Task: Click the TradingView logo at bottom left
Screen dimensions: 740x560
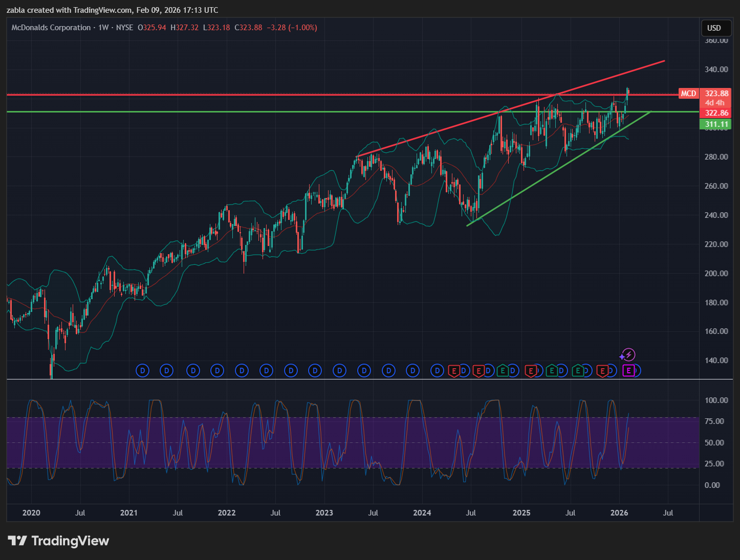Action: [58, 541]
